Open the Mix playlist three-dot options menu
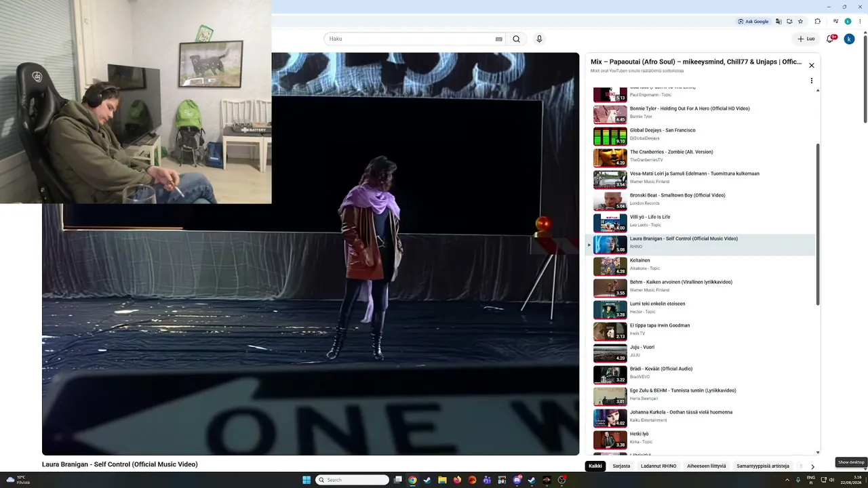The height and width of the screenshot is (488, 868). click(812, 81)
